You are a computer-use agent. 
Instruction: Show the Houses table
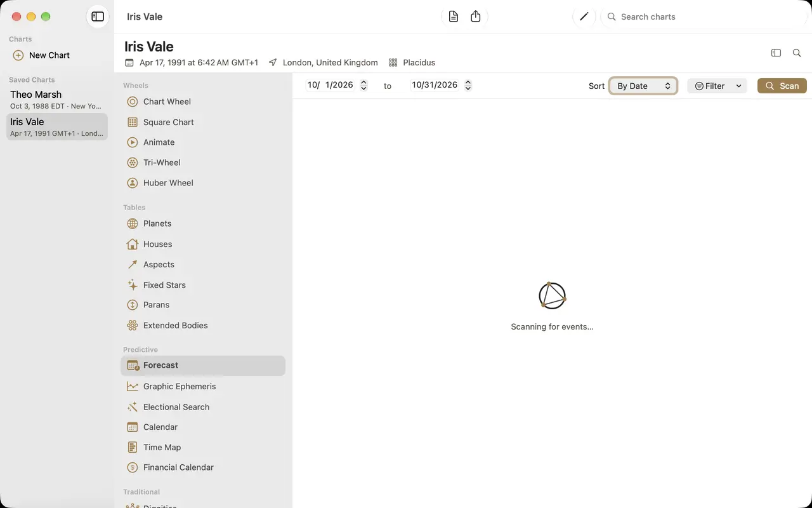click(x=203, y=244)
